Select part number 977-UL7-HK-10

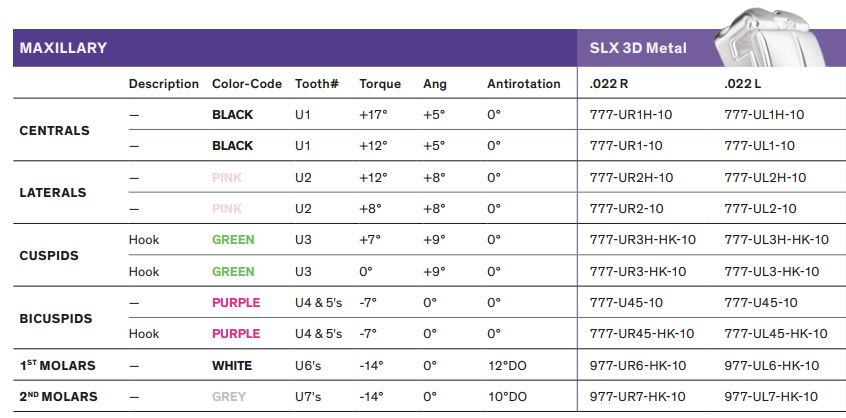pos(771,397)
